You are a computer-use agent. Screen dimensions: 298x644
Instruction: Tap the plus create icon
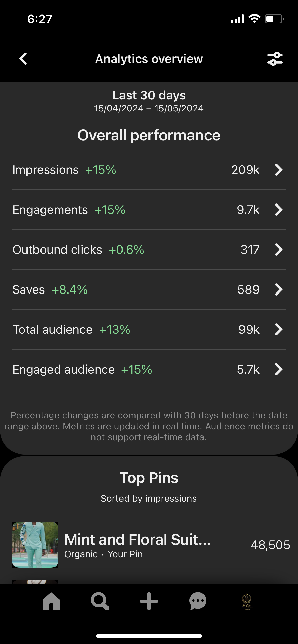[149, 601]
